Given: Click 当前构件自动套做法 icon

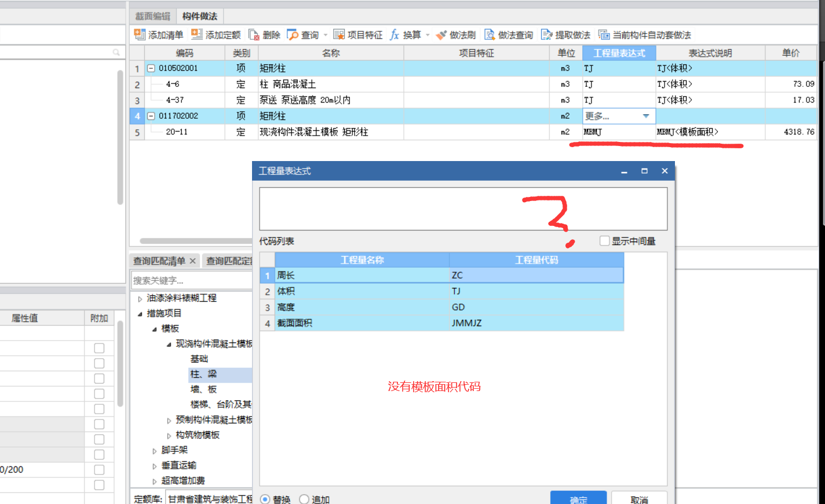Looking at the screenshot, I should pyautogui.click(x=604, y=35).
